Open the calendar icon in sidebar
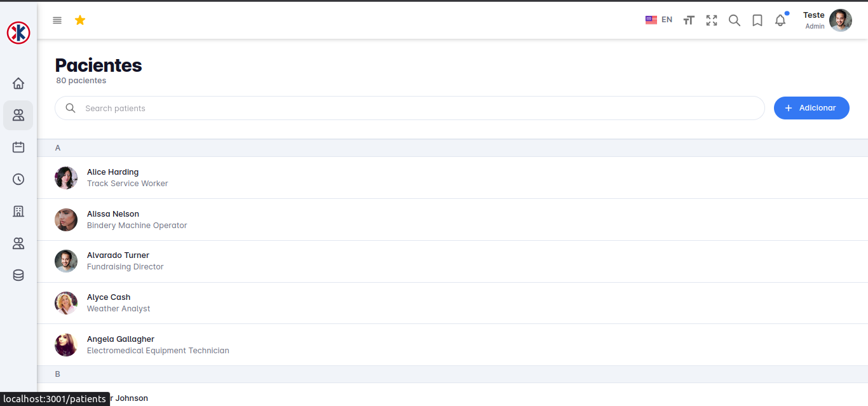 (x=18, y=147)
